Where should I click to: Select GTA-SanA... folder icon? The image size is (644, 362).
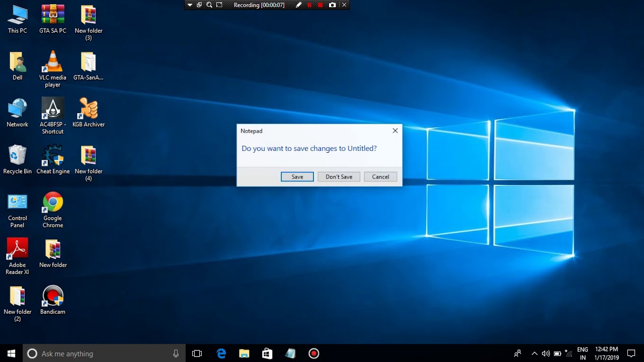(x=89, y=66)
